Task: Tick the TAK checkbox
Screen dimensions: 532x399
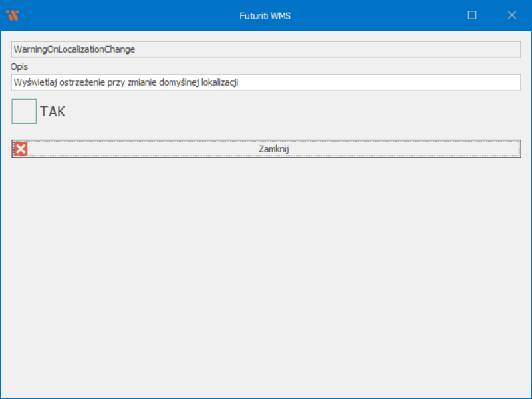Action: click(24, 111)
